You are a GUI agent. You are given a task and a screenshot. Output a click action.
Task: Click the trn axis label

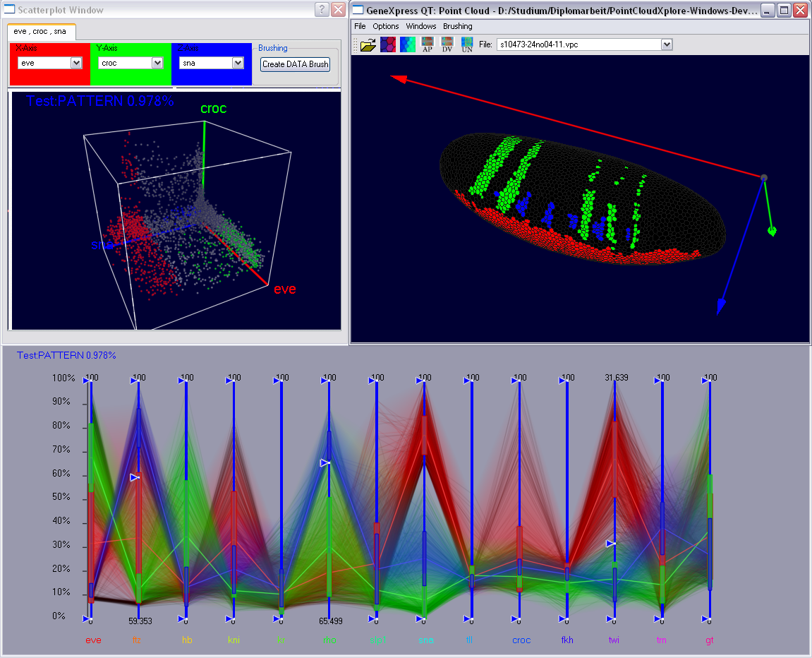[x=661, y=640]
